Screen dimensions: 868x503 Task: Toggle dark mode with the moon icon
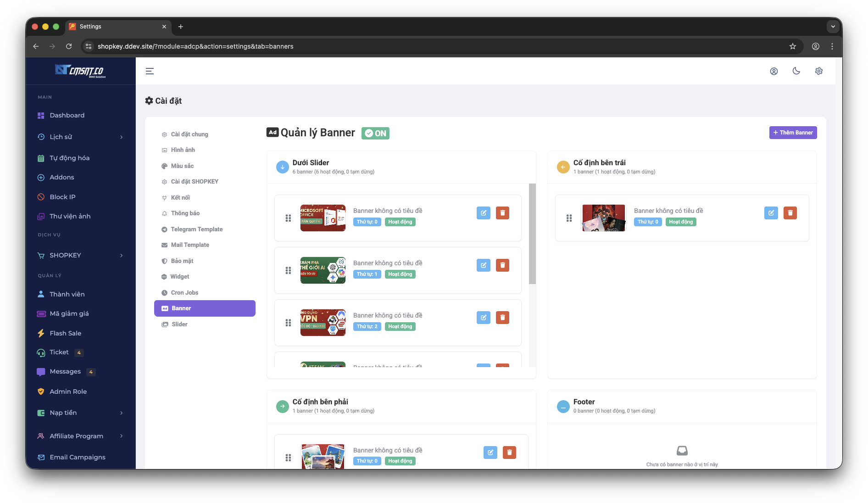tap(796, 71)
